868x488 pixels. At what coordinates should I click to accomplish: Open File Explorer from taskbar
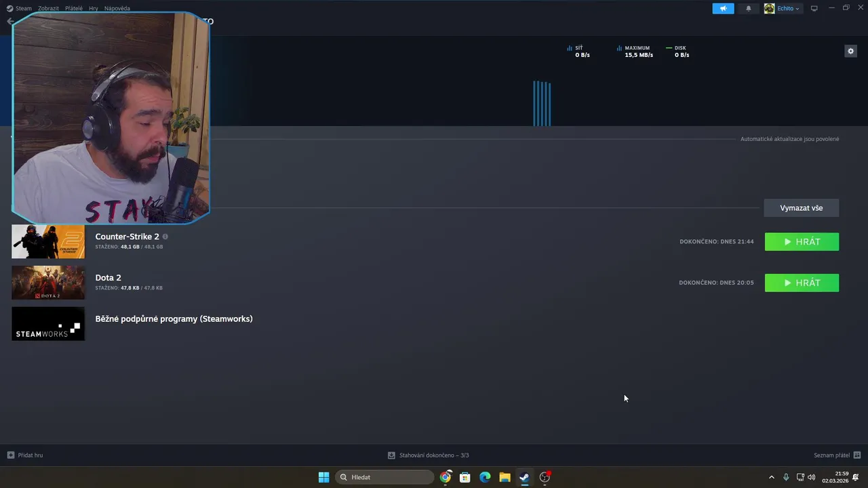(x=505, y=477)
